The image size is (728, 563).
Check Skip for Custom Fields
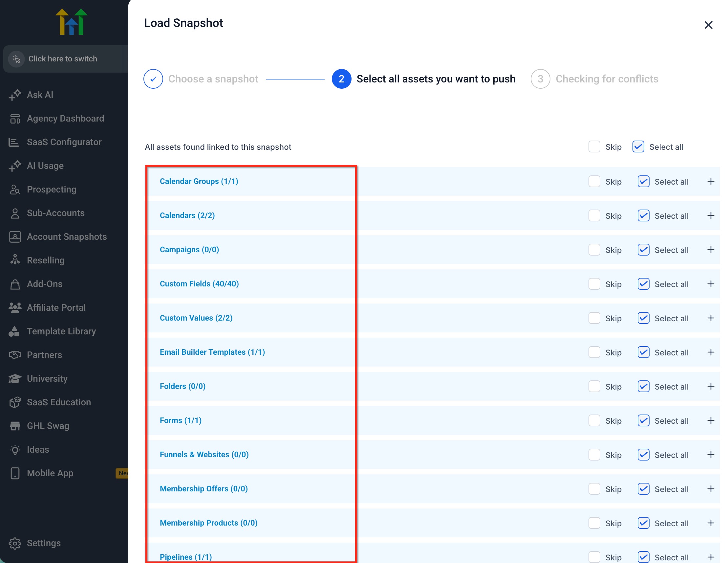594,284
